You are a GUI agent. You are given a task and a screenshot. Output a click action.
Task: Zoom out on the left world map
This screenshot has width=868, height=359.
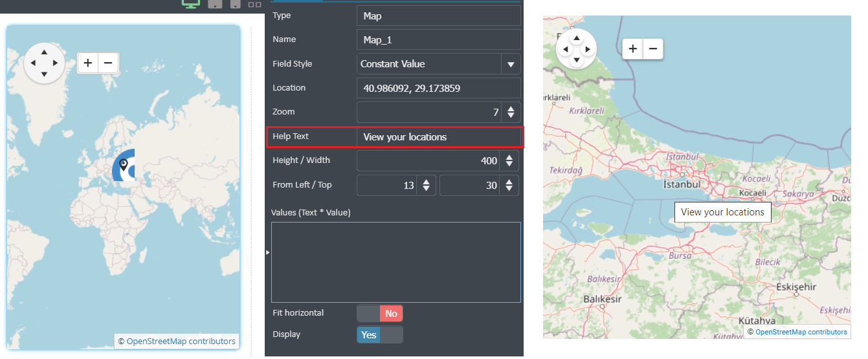(x=108, y=63)
